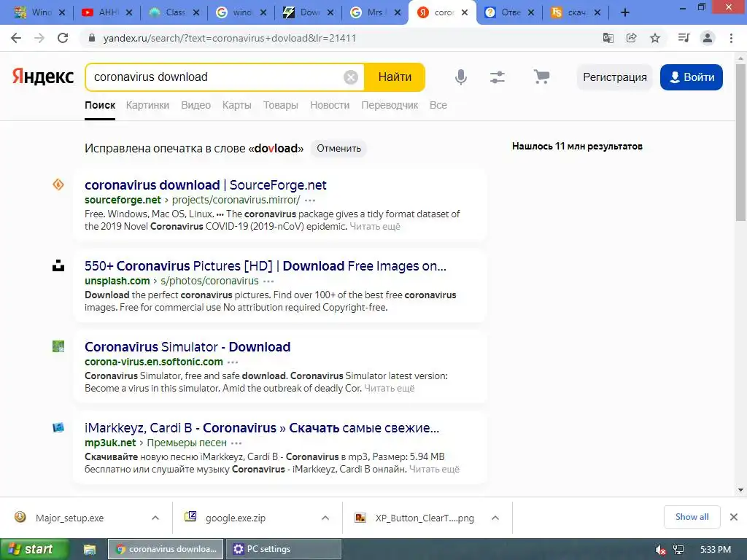Open the taskbar folder icon
This screenshot has width=747, height=560.
coord(90,550)
